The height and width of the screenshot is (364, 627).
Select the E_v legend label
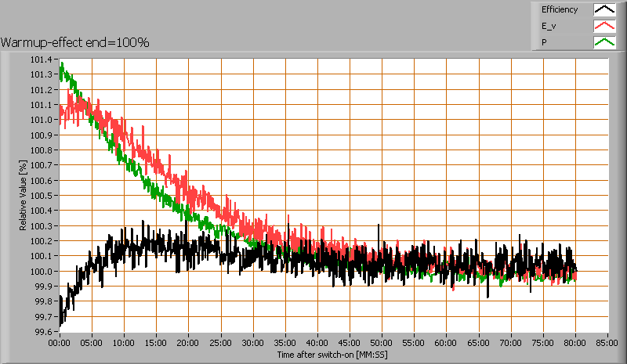(x=549, y=26)
